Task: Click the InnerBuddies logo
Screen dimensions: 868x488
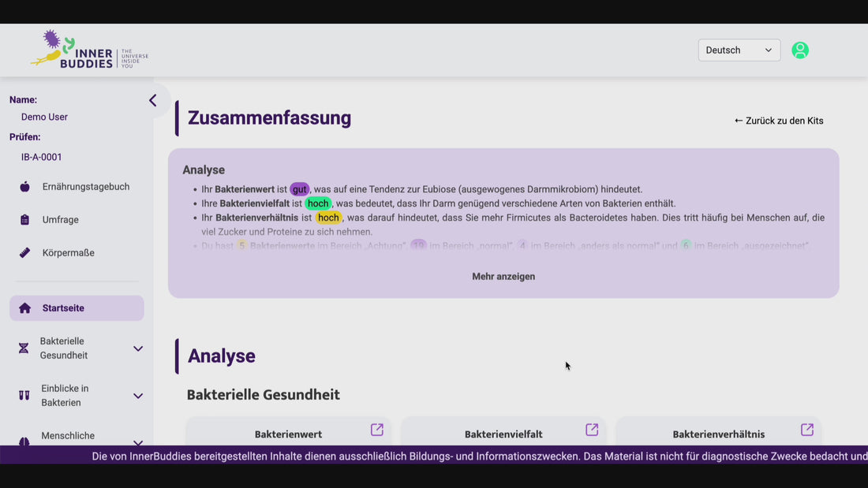Action: [88, 50]
